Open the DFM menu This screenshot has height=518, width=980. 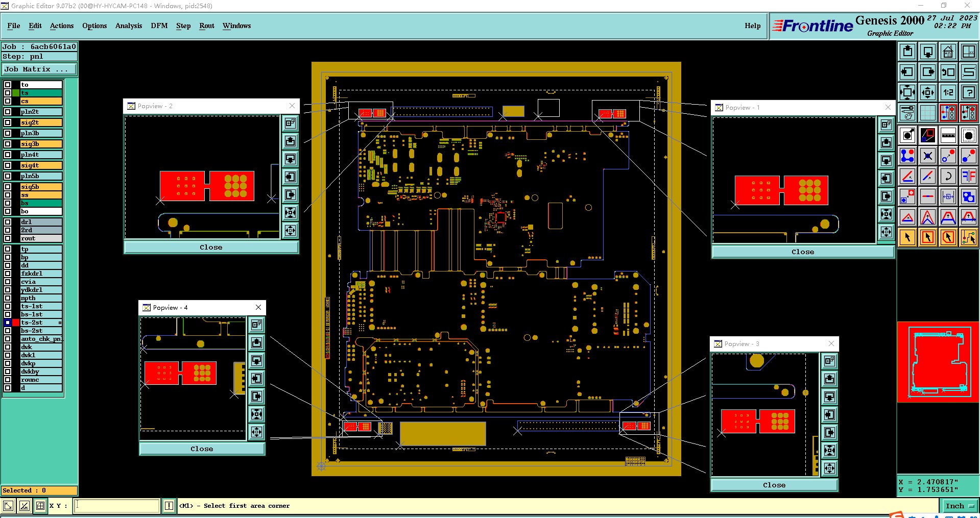click(159, 26)
